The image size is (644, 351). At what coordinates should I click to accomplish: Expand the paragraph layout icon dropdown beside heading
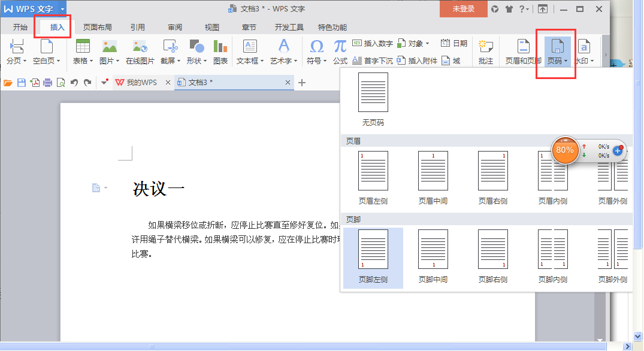tap(105, 188)
